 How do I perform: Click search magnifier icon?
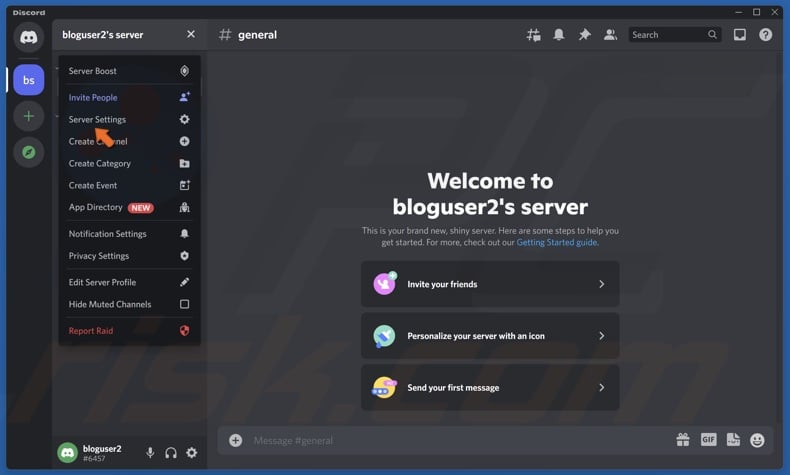[x=712, y=35]
